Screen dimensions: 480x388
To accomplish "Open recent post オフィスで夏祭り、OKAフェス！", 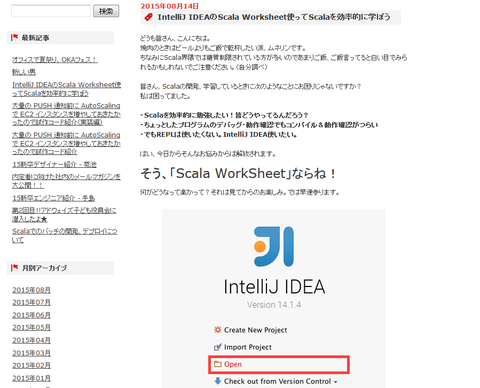I will 55,60.
